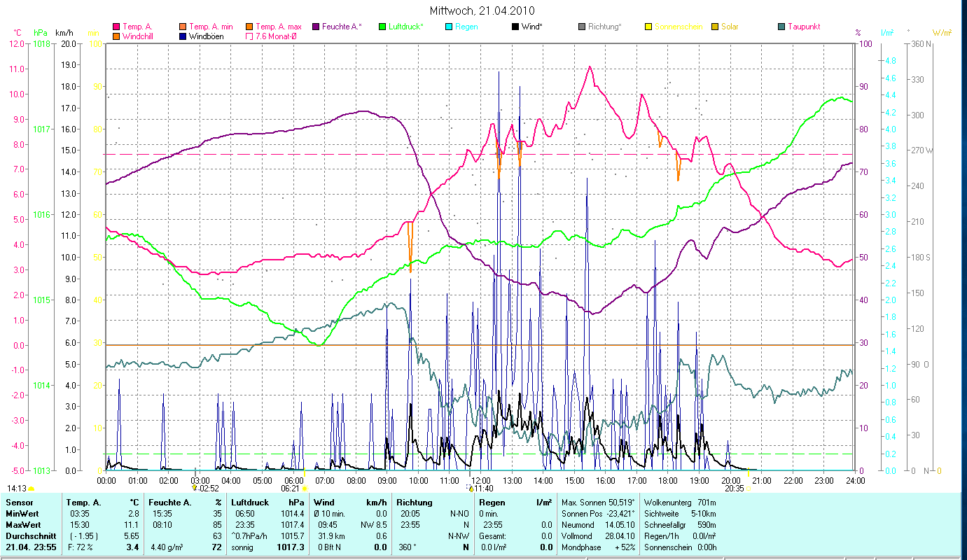Click the Temp. A. min legend label
The height and width of the screenshot is (560, 967).
(x=211, y=27)
